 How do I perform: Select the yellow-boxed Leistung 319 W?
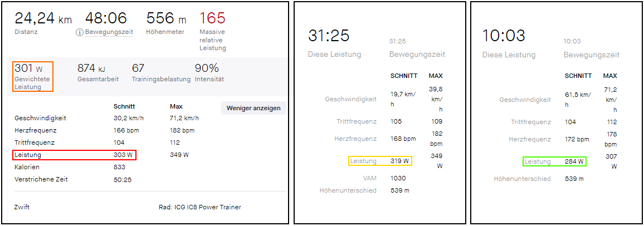(380, 161)
